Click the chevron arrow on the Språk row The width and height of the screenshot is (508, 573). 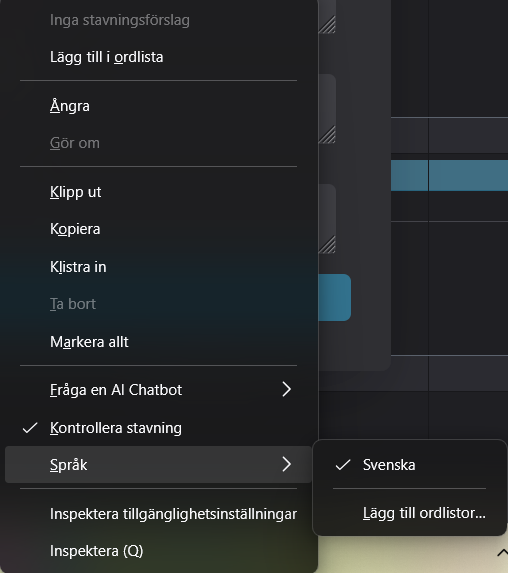pos(287,464)
